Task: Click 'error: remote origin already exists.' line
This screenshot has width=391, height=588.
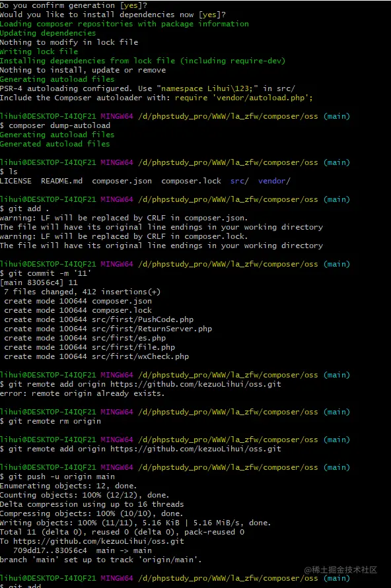Action: click(83, 393)
